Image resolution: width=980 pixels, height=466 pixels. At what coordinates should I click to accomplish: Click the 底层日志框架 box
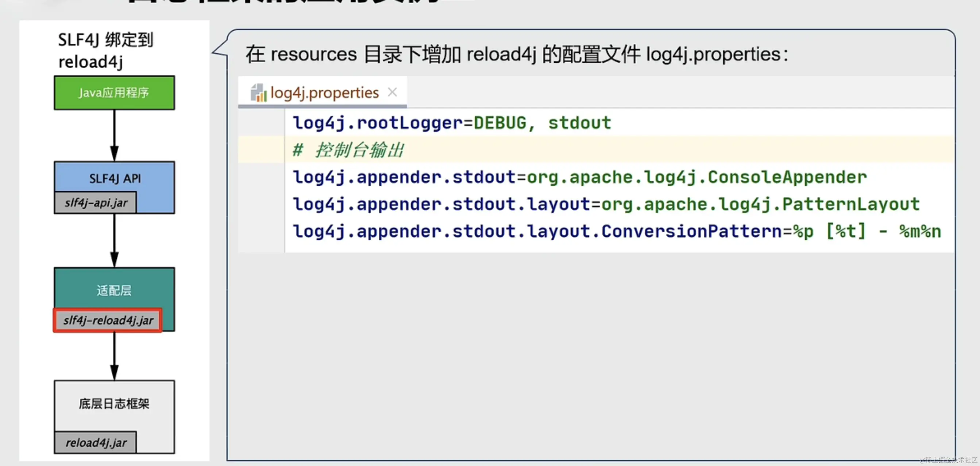[114, 404]
